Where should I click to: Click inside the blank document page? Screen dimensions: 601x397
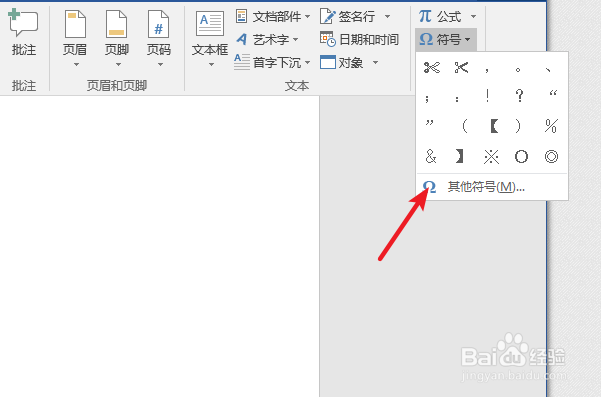159,245
